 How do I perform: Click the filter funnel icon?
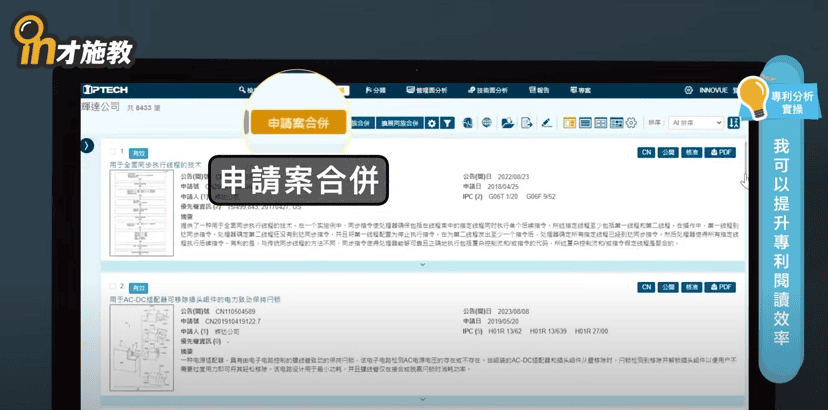448,123
